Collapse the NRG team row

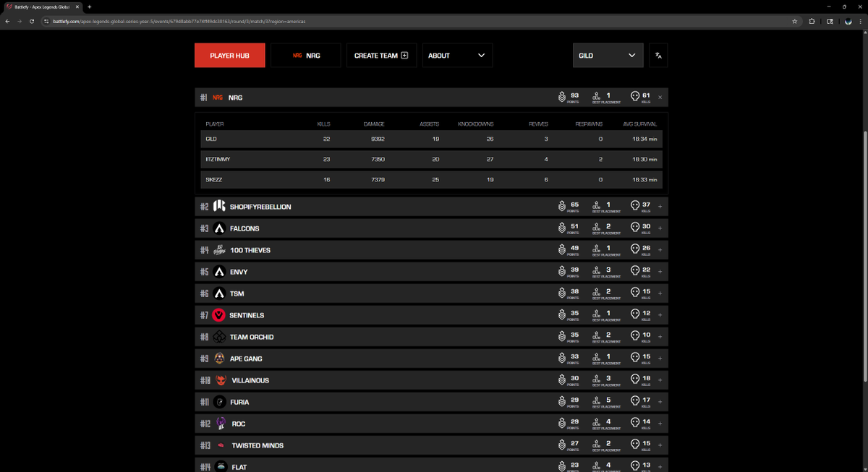point(660,98)
